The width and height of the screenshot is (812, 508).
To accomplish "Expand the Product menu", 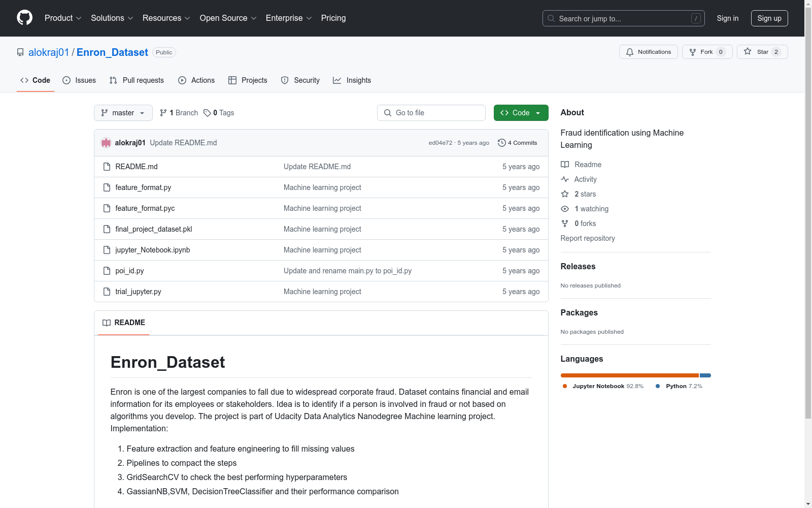I will (63, 18).
